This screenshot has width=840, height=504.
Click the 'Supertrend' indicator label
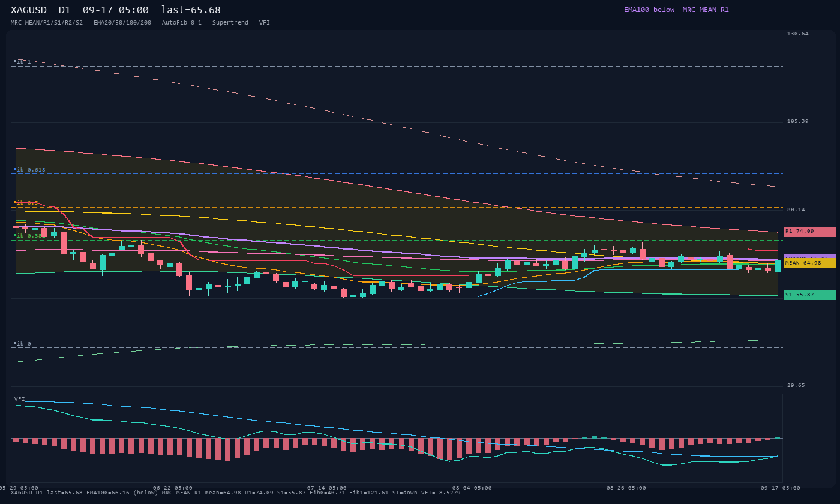click(x=230, y=23)
